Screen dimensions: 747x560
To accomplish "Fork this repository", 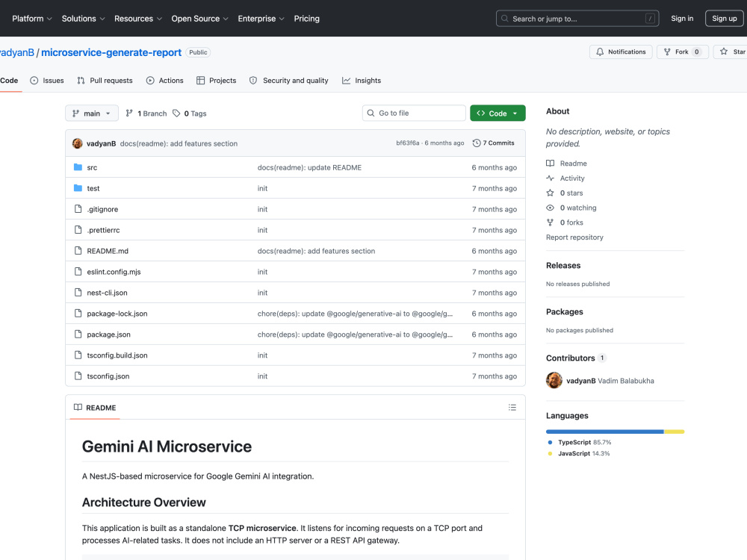I will (x=682, y=52).
